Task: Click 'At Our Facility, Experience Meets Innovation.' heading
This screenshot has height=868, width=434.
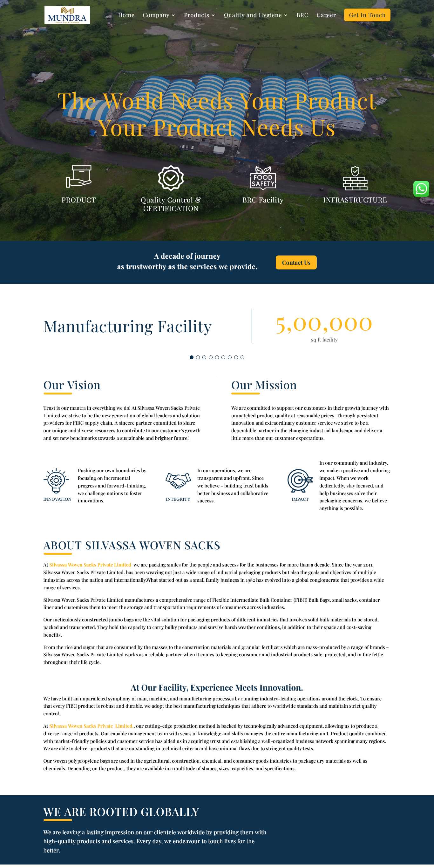Action: tap(217, 688)
